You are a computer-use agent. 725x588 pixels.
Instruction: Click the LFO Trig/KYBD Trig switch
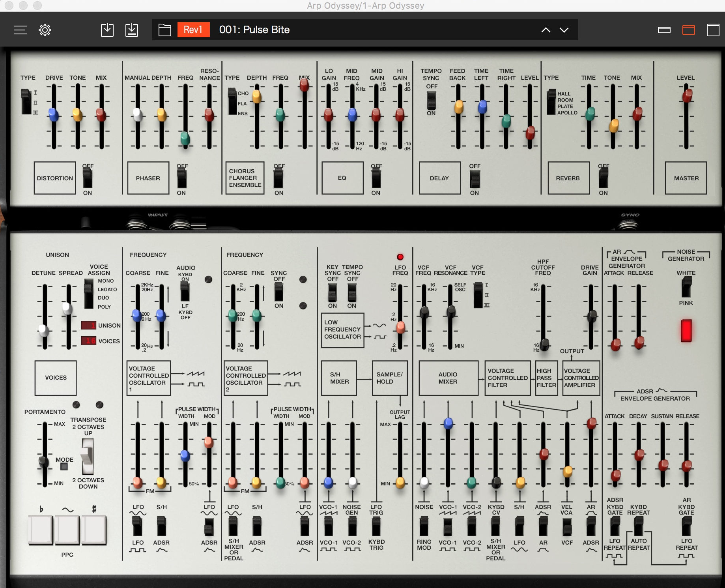(376, 526)
